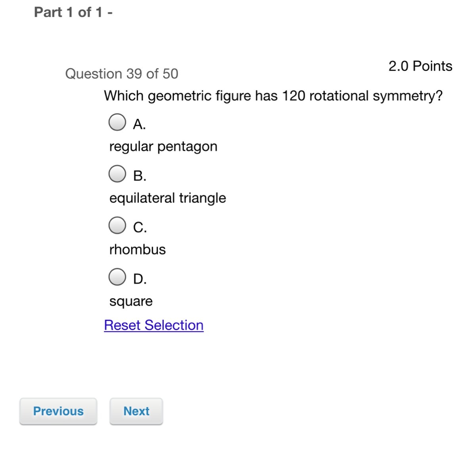Click the 'B.' letter label
The width and height of the screenshot is (475, 476).
(140, 176)
